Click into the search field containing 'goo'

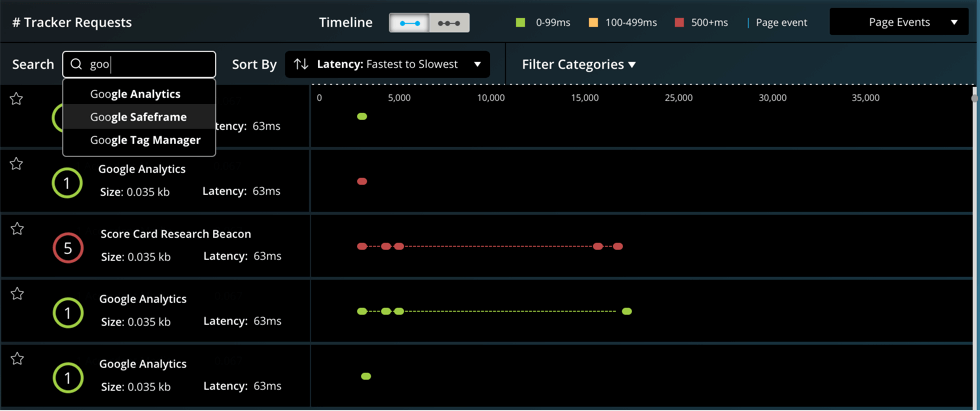150,65
